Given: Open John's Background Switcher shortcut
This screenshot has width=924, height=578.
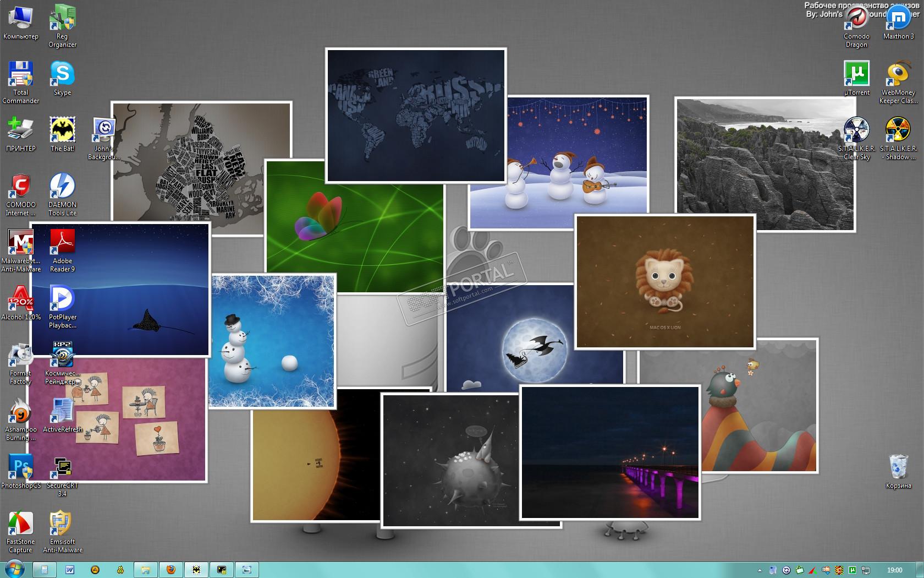Looking at the screenshot, I should tap(104, 139).
